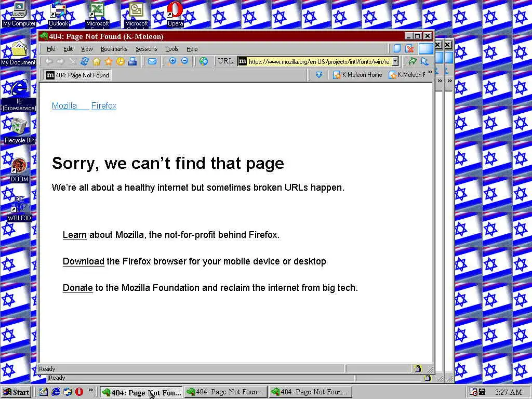Reload the page with the refresh icon
532x399 pixels.
point(84,61)
